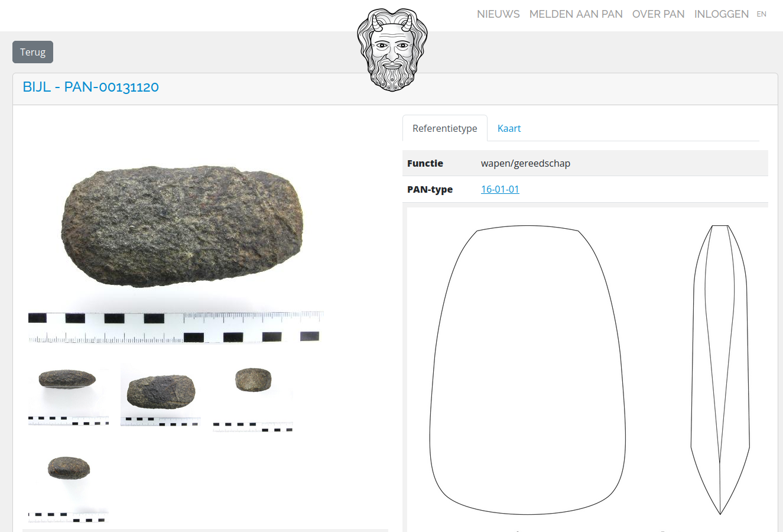Open the OVER PAN menu item
Screen dimensions: 783x532
tap(658, 14)
